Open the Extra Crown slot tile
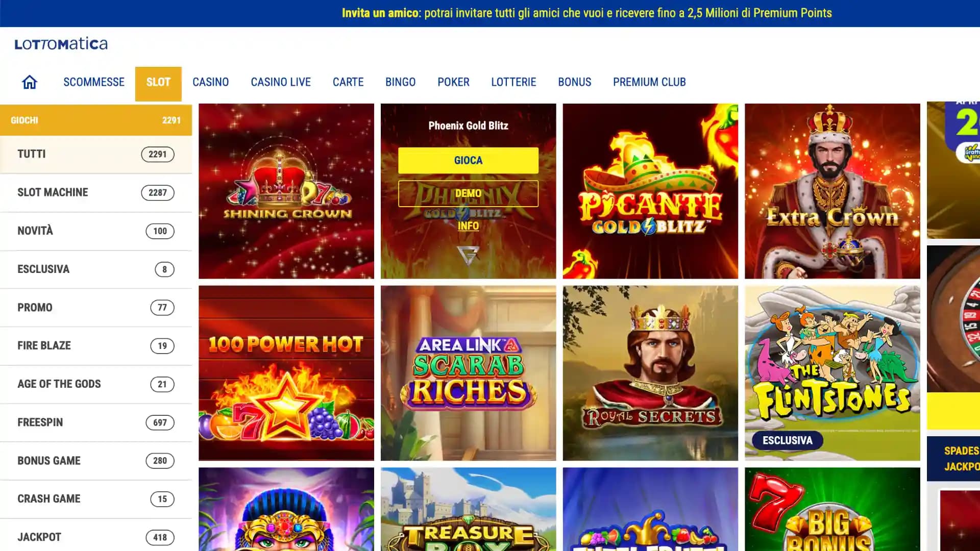The height and width of the screenshot is (551, 980). tap(832, 191)
